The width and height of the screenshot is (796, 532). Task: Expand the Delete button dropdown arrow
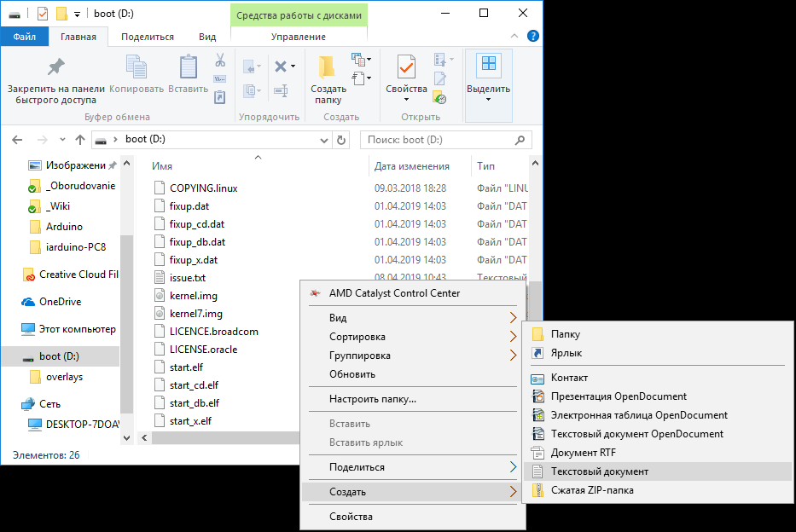[293, 66]
